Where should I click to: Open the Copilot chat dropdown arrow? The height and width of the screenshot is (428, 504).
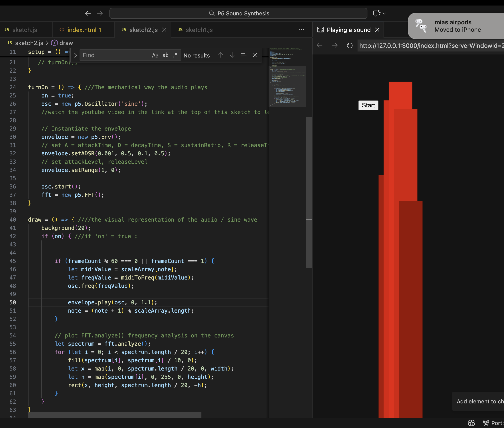(384, 13)
